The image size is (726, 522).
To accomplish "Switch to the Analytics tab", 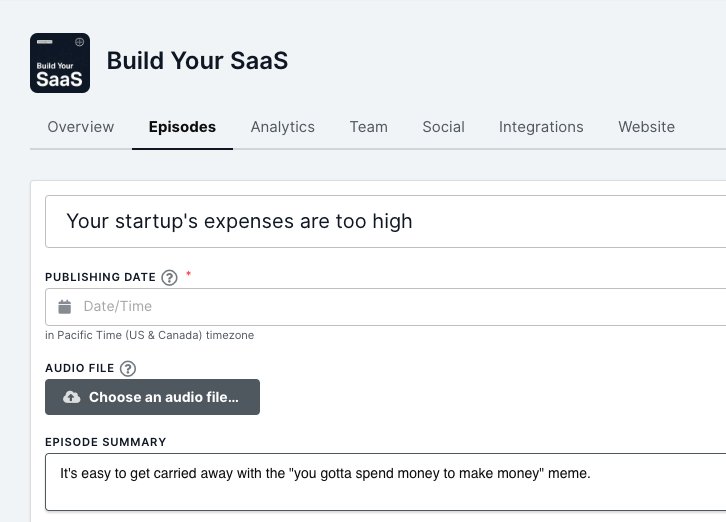I will pyautogui.click(x=283, y=127).
